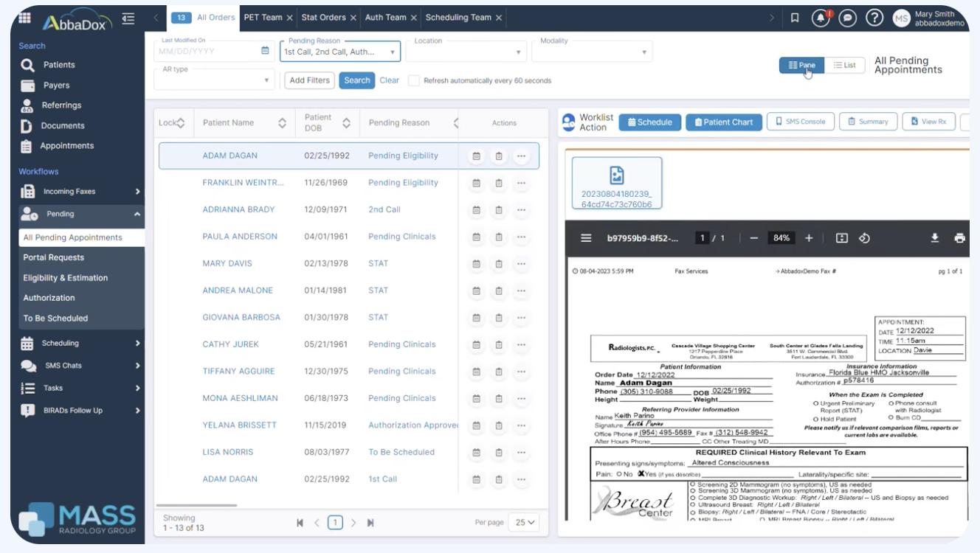The height and width of the screenshot is (553, 980).
Task: Open the Per page dropdown
Action: coord(523,521)
